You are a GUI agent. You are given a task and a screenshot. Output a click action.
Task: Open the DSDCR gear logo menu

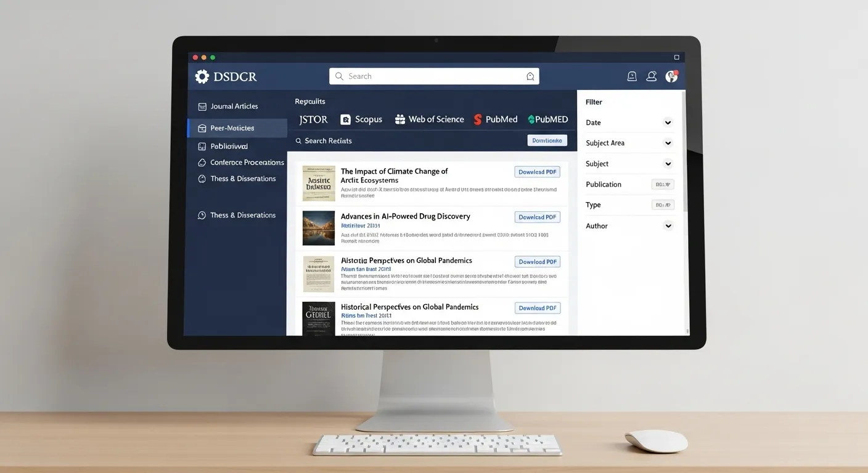(202, 76)
